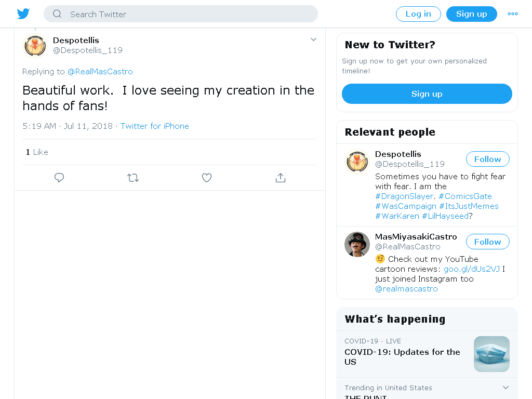Click the large Sign up button in sidebar

[427, 94]
